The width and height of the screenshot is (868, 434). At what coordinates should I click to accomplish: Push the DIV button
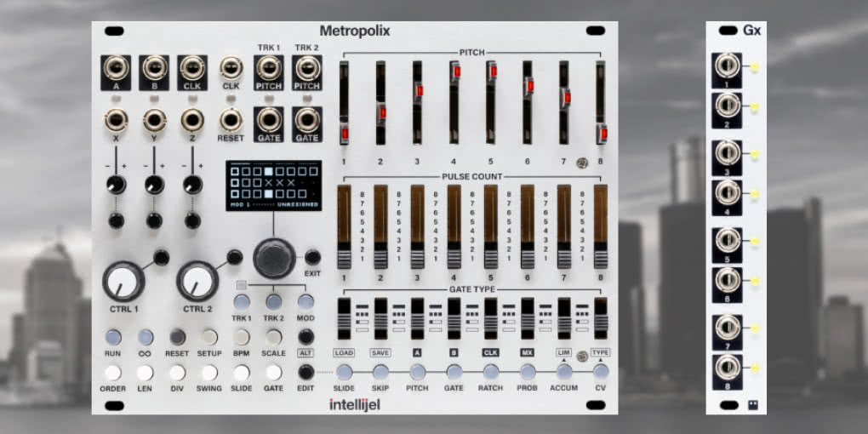(x=177, y=373)
